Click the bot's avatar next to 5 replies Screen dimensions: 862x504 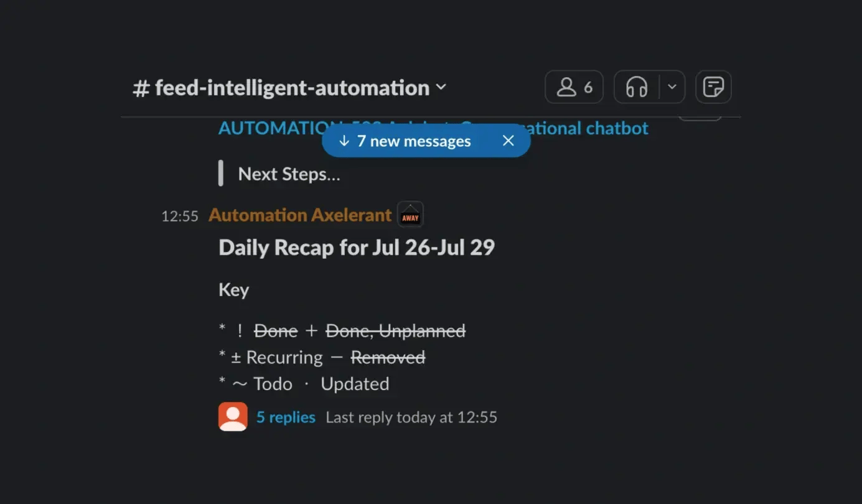(233, 417)
